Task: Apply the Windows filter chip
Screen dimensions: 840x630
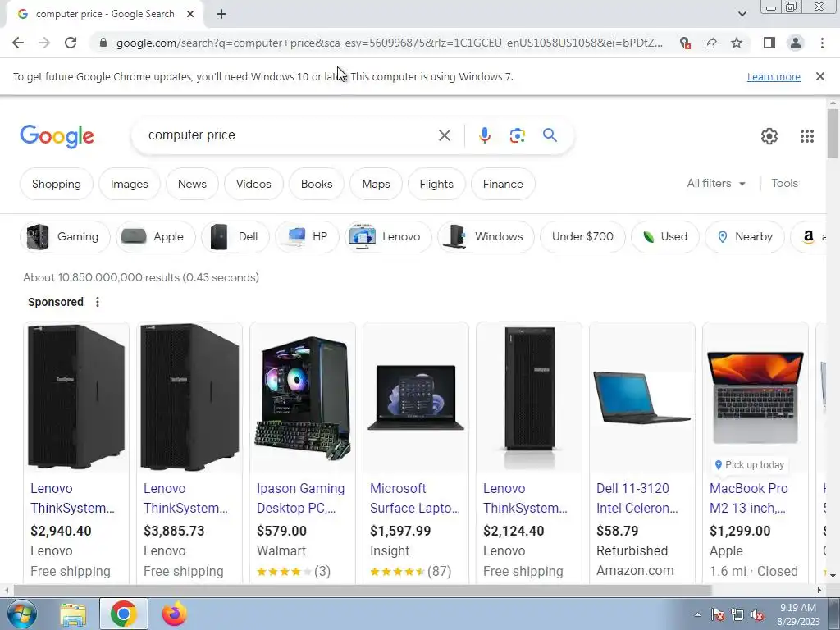Action: tap(486, 237)
